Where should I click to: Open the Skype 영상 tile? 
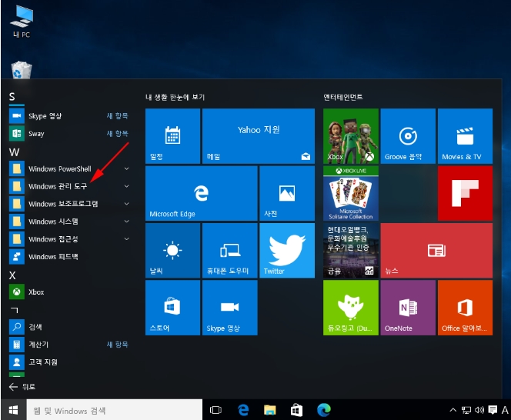pyautogui.click(x=230, y=308)
